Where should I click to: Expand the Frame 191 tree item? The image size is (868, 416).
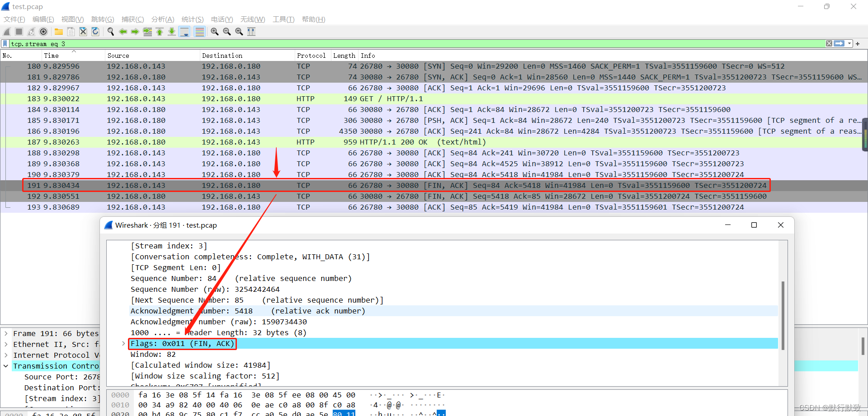tap(6, 333)
